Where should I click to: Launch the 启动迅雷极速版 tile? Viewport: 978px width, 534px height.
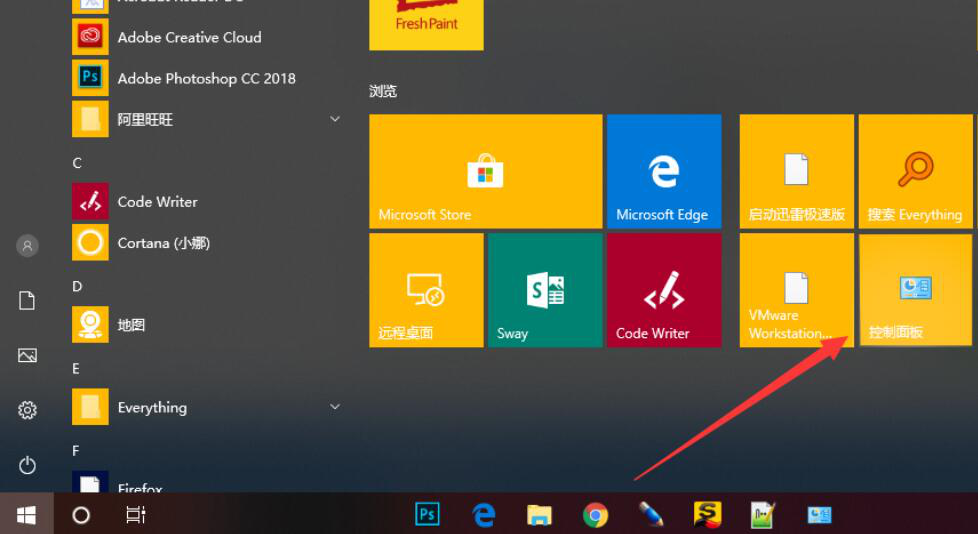796,171
